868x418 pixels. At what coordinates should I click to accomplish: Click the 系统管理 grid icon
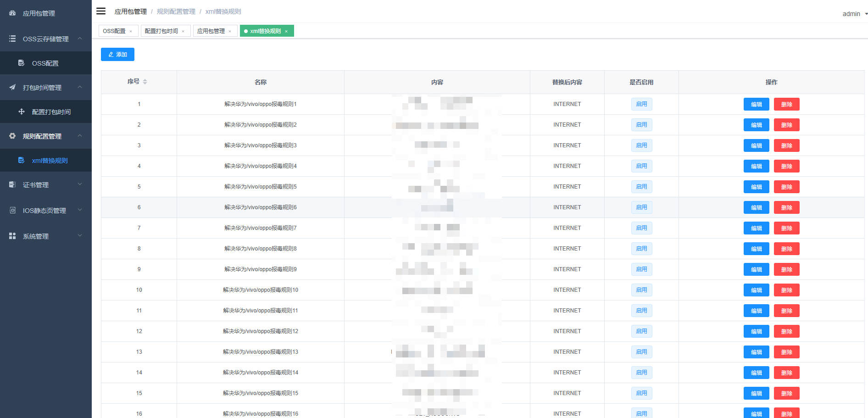[x=12, y=236]
